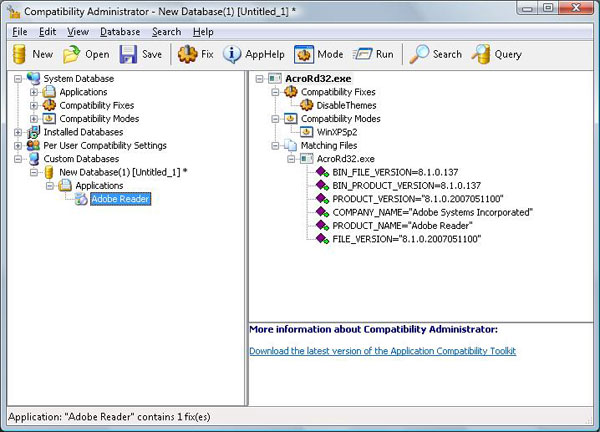Screen dimensions: 600x432
Task: Expand Per User Compatibility Settings node
Action: (18, 146)
